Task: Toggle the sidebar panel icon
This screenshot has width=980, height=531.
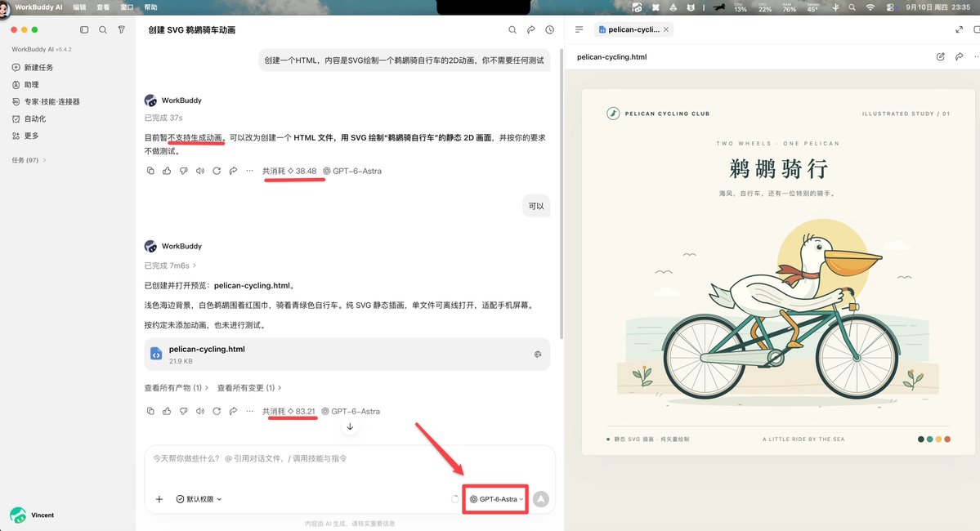Action: [84, 29]
